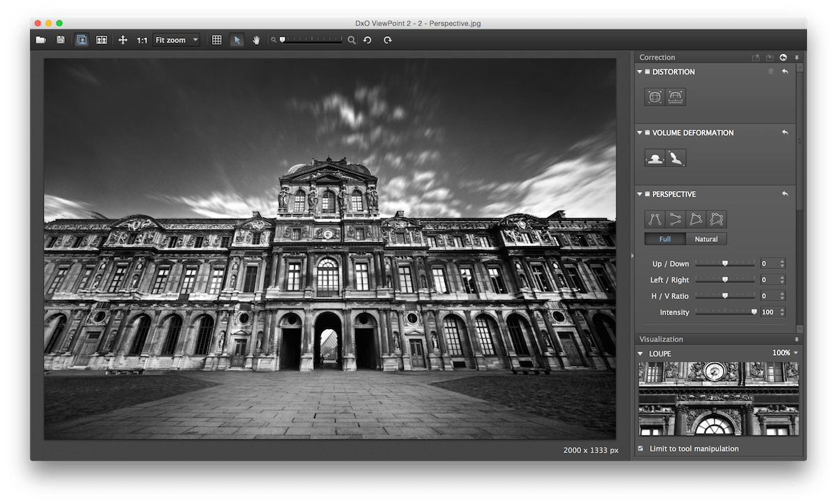Screen dimensions: 837x504
Task: Click the DISTORTION trash icon
Action: pos(771,72)
